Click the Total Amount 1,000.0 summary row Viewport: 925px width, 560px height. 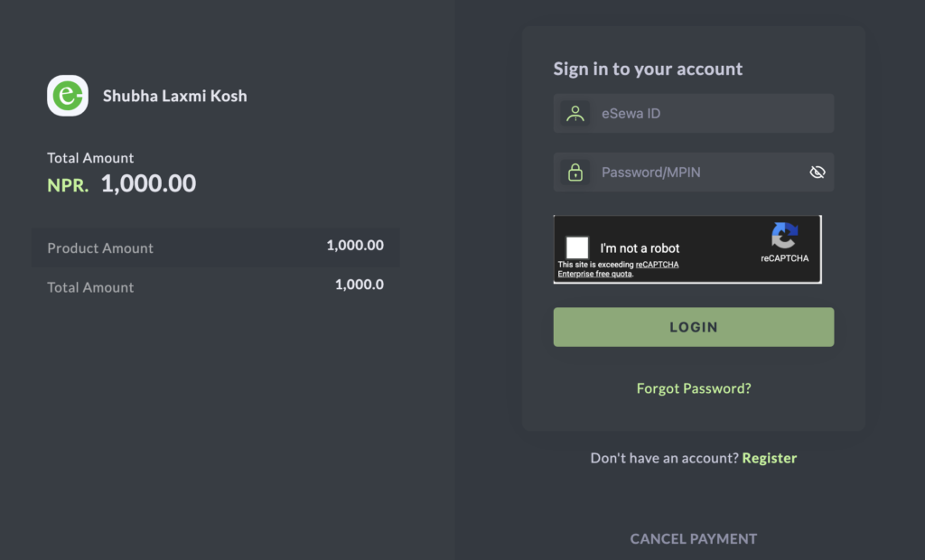[215, 287]
